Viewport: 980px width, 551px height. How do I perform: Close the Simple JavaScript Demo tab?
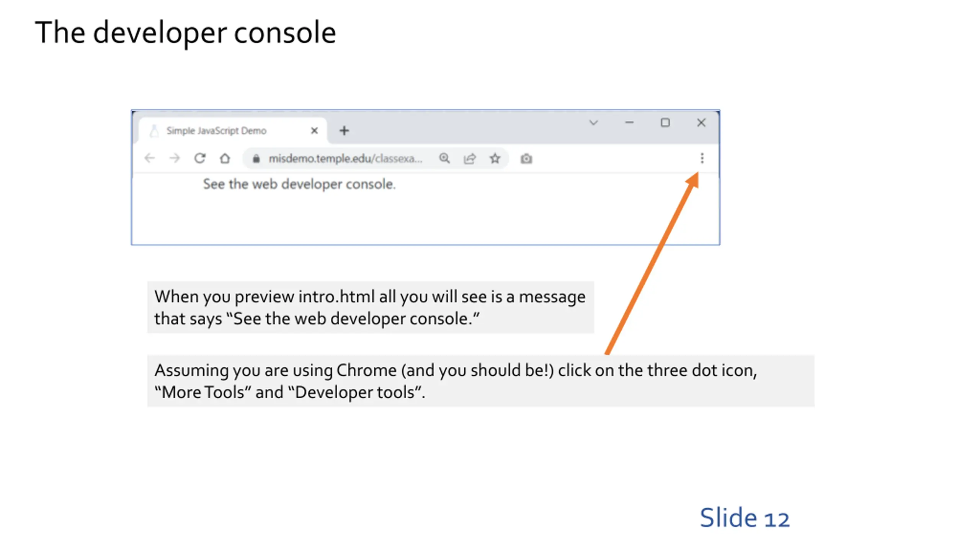(x=314, y=131)
